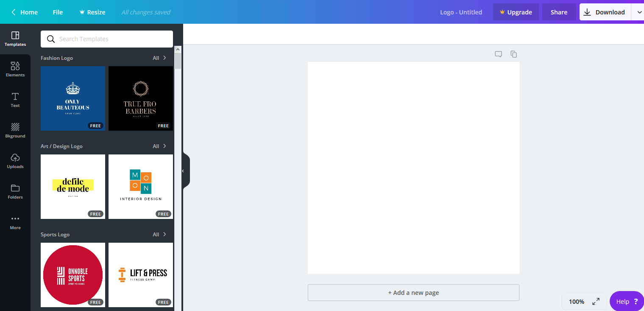644x311 pixels.
Task: Click the Upgrade button
Action: 516,12
